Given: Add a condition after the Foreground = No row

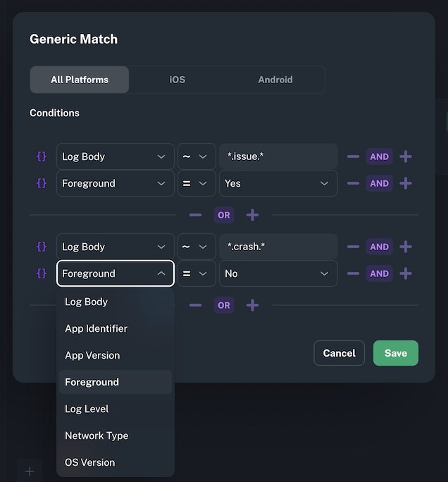Looking at the screenshot, I should tap(406, 273).
